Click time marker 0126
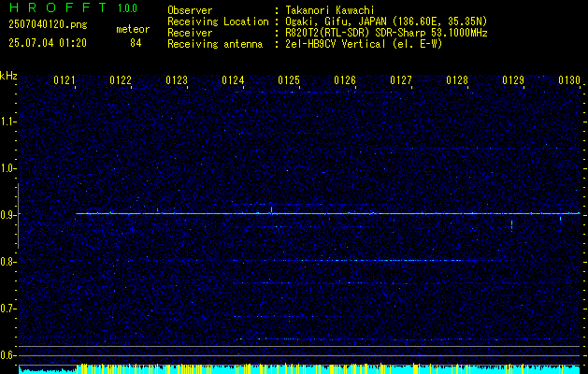 [x=345, y=80]
